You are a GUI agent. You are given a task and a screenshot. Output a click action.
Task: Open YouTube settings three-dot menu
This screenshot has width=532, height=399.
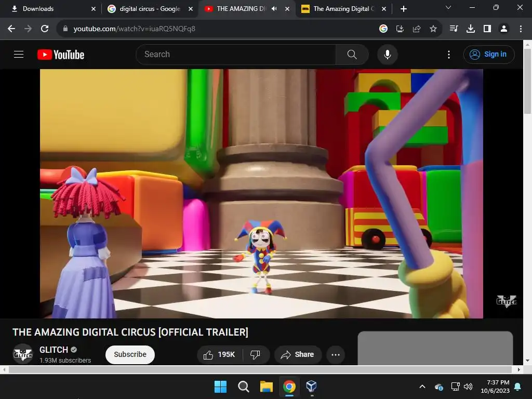point(448,55)
